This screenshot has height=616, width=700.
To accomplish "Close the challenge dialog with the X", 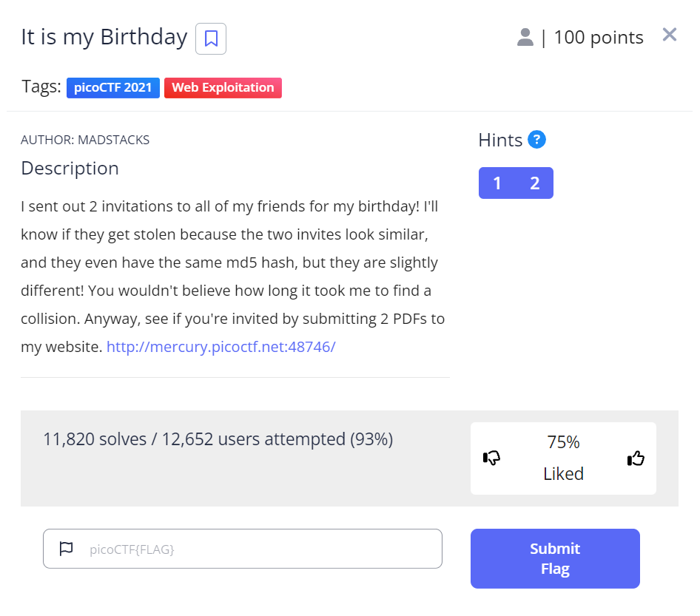I will [670, 35].
